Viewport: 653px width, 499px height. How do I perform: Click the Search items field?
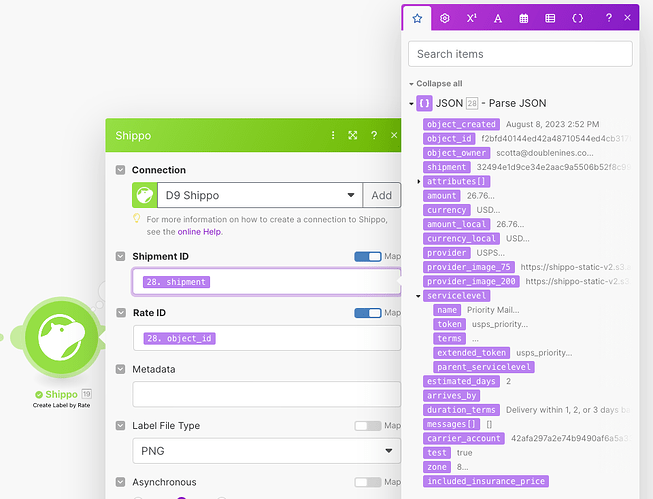pyautogui.click(x=520, y=54)
